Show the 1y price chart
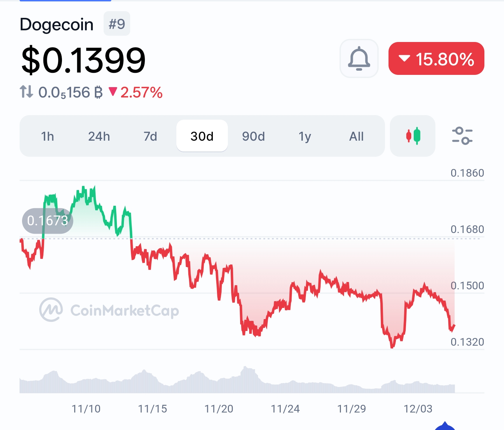 pyautogui.click(x=305, y=136)
